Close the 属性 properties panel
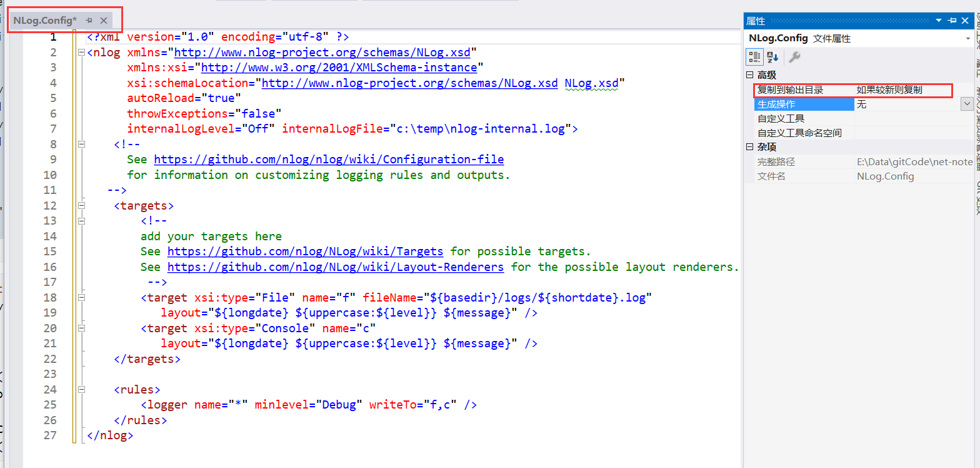The height and width of the screenshot is (468, 980). [966, 21]
